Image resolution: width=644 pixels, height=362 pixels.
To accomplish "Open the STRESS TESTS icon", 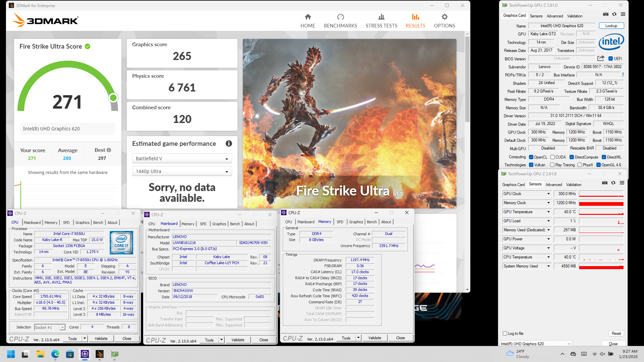I will tap(381, 17).
